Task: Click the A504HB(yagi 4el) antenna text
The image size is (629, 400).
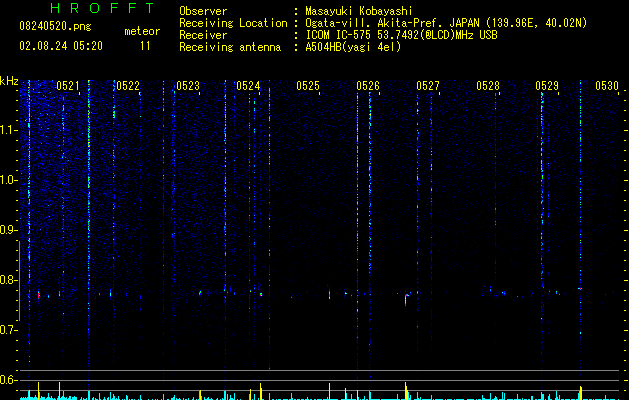Action: point(353,47)
